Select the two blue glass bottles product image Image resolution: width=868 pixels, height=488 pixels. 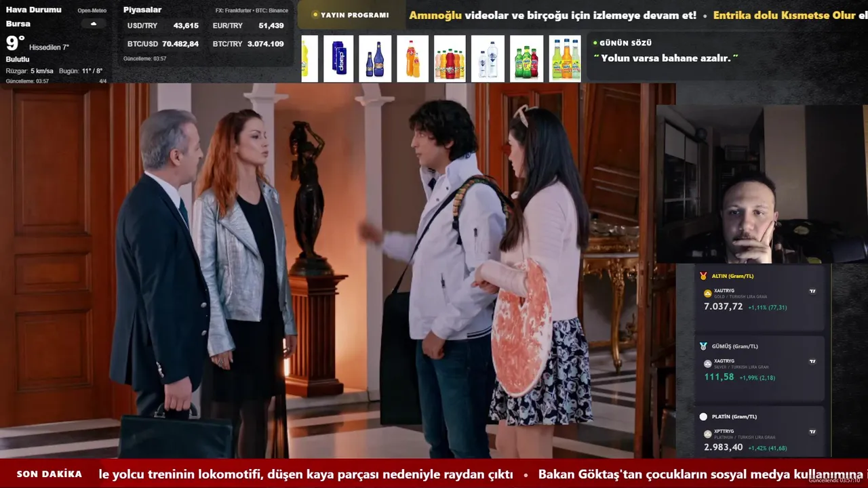[375, 59]
